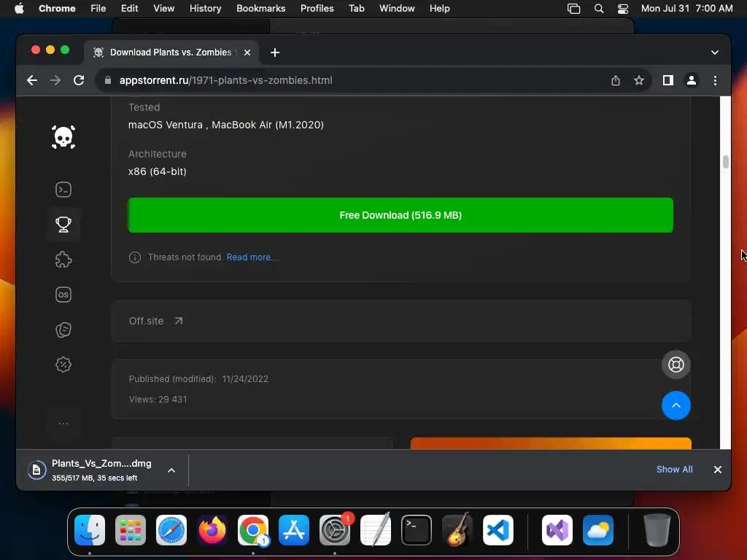
Task: Click the x86 (64-bit) architecture text
Action: tap(158, 171)
